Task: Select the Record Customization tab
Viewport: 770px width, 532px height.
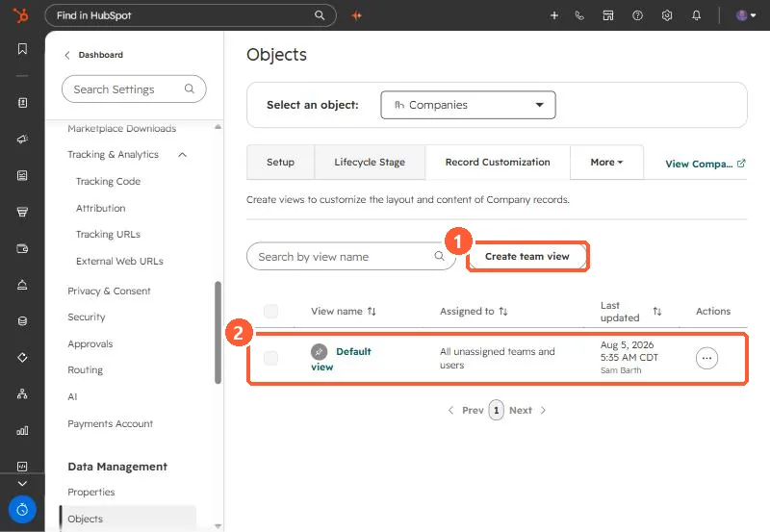Action: pos(498,162)
